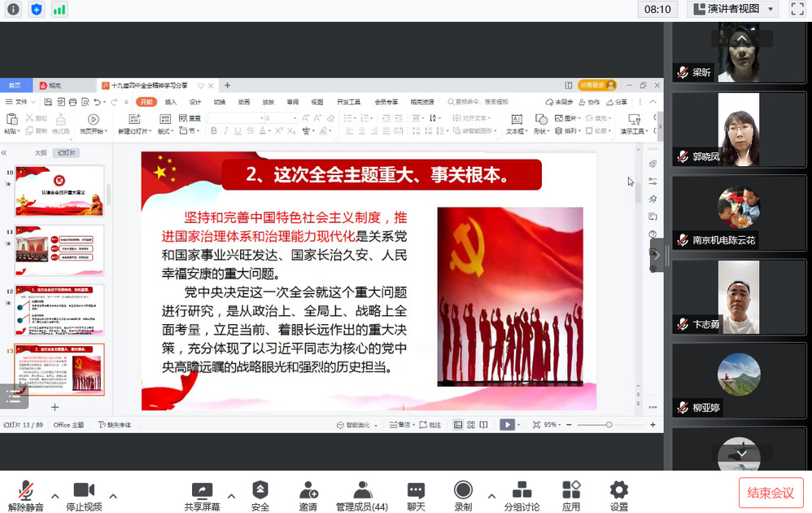
Task: Unmute microphone (解除静音)
Action: point(26,493)
